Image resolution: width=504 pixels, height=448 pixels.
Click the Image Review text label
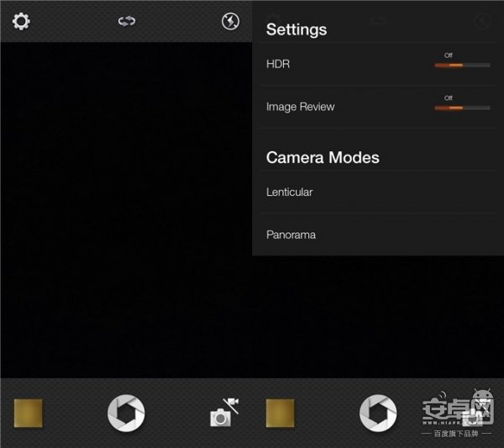pyautogui.click(x=300, y=107)
